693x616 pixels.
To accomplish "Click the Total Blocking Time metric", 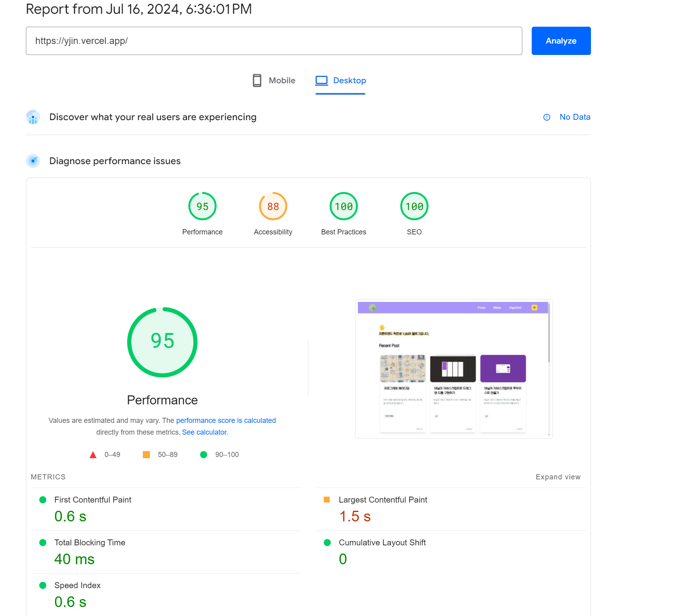I will pos(166,552).
